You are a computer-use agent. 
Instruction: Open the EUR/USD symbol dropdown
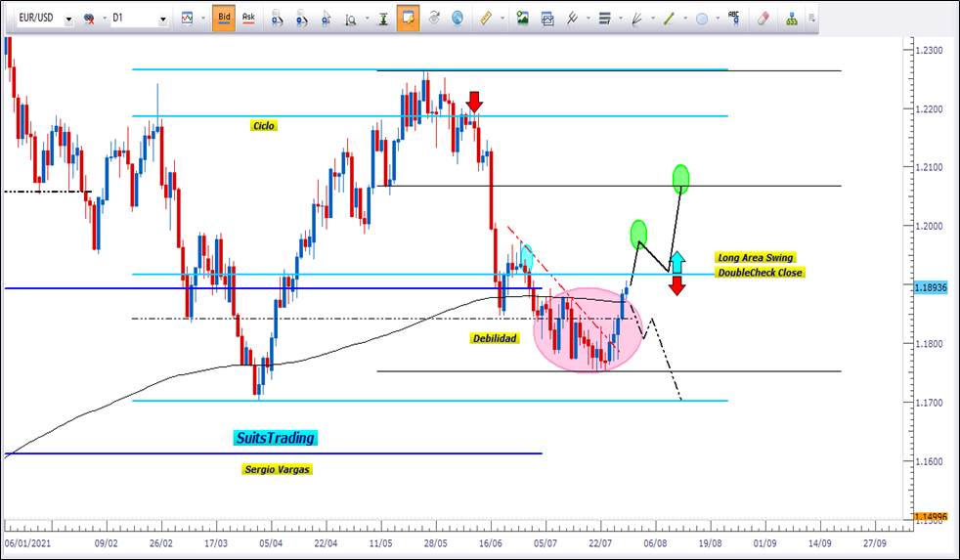click(x=68, y=19)
